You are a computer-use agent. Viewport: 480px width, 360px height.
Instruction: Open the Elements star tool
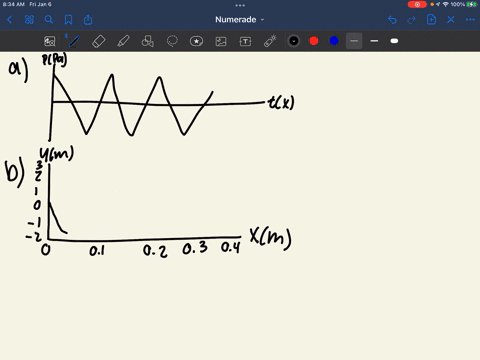tap(196, 41)
